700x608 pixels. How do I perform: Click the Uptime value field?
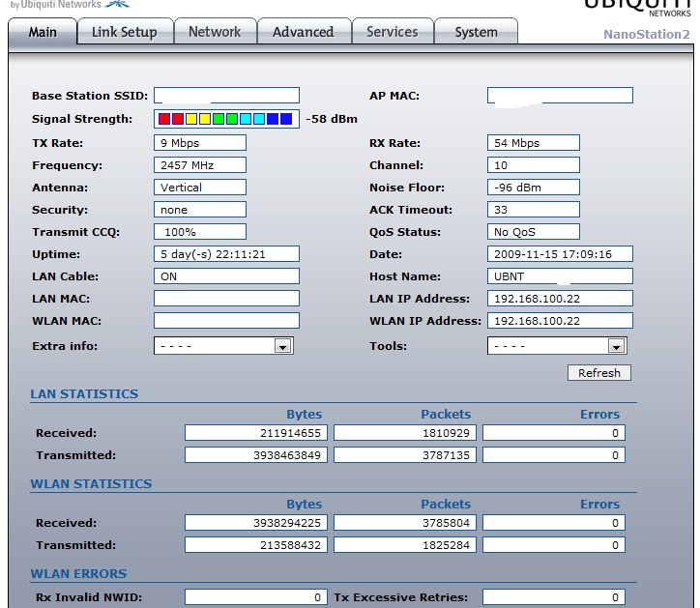click(226, 254)
